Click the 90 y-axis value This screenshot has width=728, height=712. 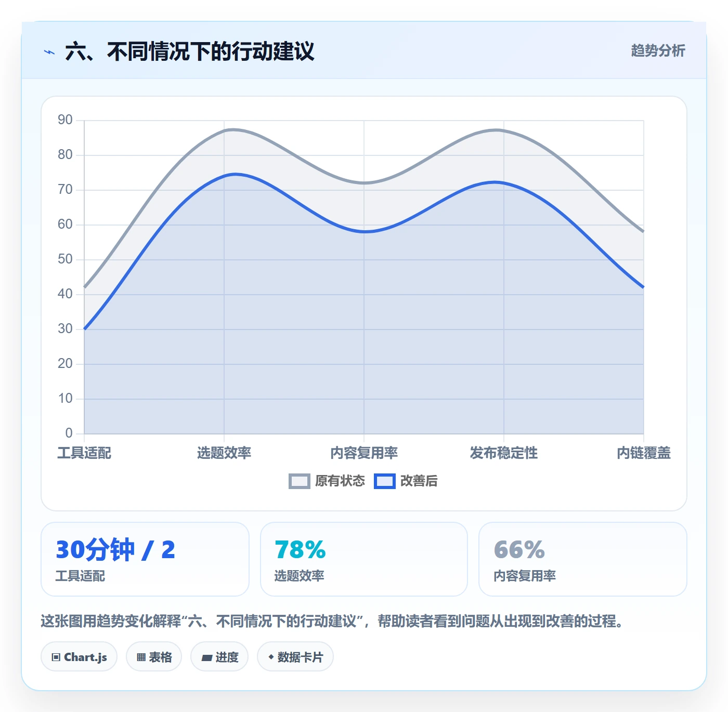[65, 120]
